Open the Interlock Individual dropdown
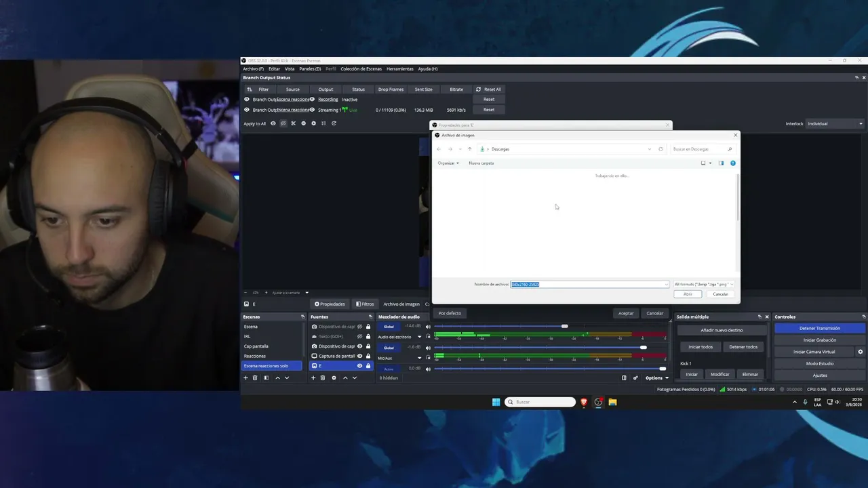 [835, 123]
